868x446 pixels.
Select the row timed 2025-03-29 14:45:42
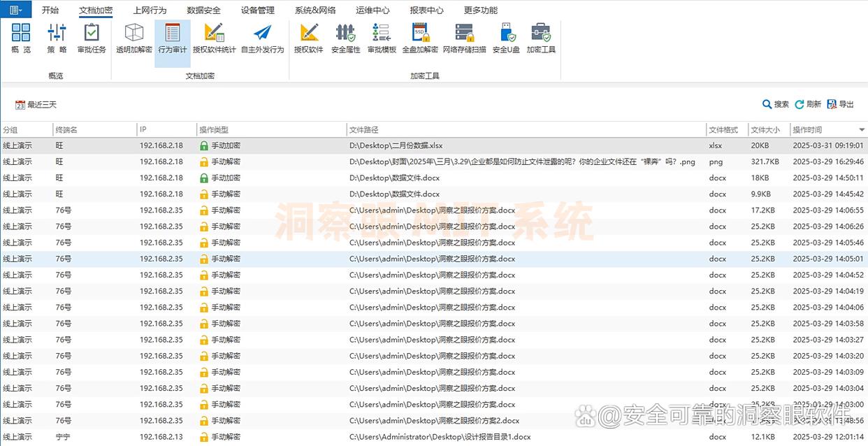coord(434,194)
